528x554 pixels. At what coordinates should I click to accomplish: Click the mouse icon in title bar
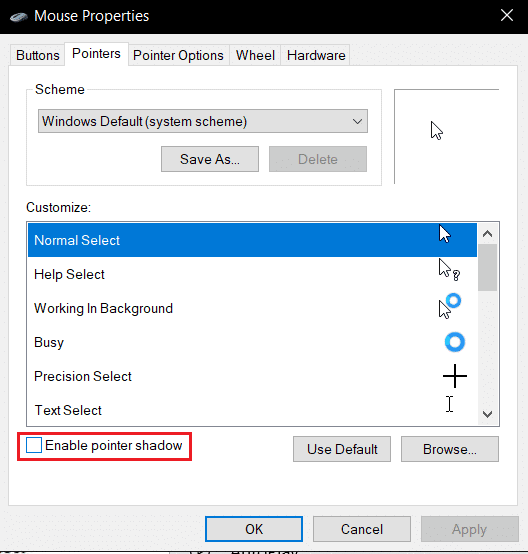[19, 17]
